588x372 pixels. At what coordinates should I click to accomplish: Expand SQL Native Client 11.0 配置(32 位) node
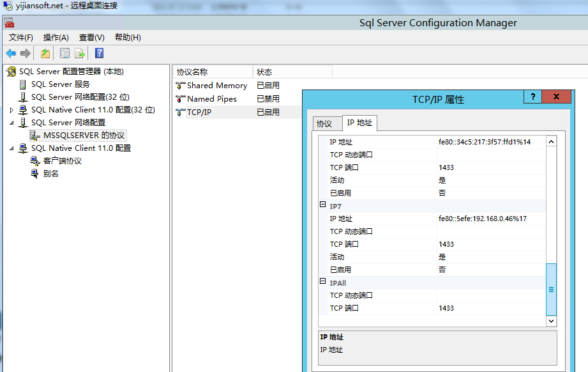tap(11, 111)
